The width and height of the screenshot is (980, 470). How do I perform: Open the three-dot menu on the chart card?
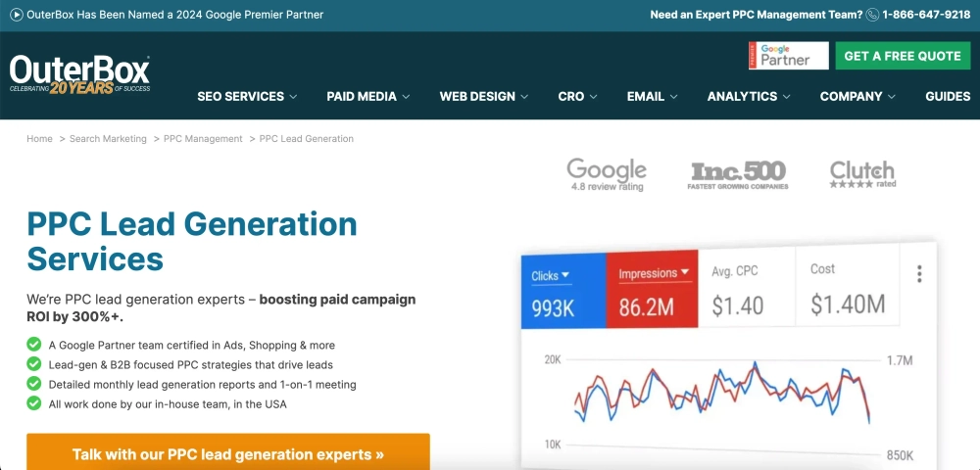[919, 274]
